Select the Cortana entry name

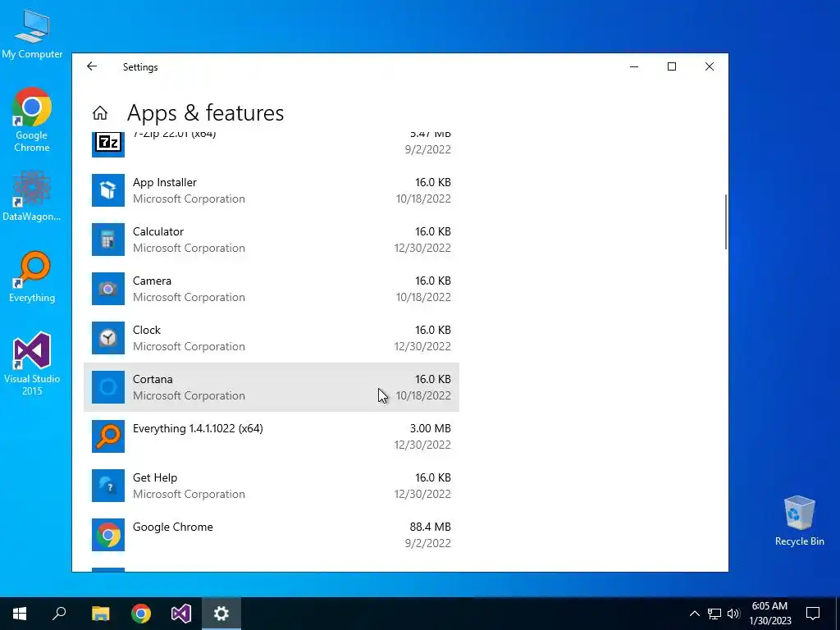pos(153,379)
